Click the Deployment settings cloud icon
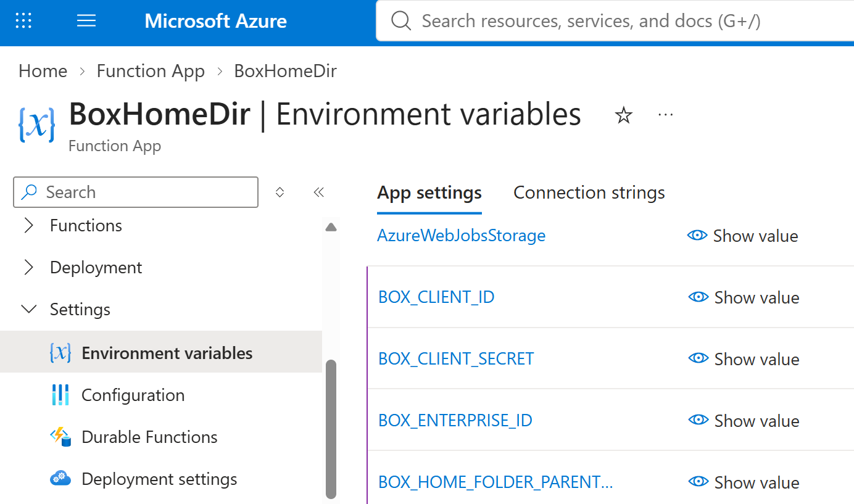The image size is (854, 504). tap(60, 479)
